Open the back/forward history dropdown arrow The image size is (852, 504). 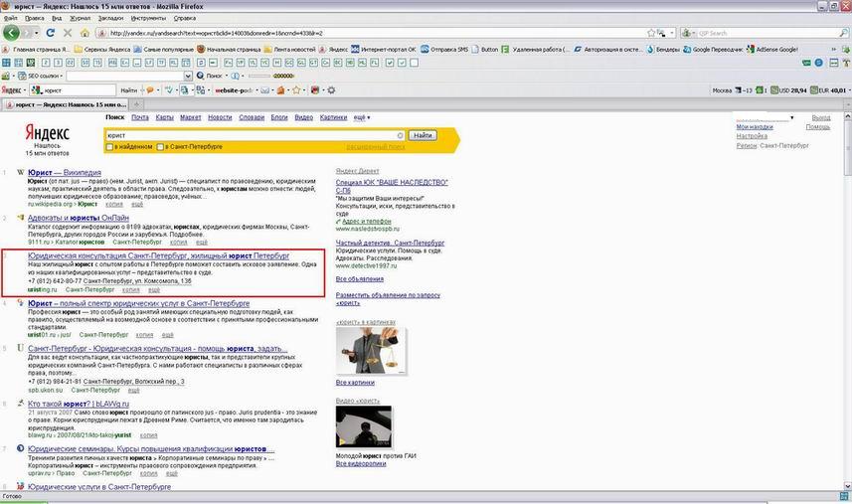point(37,33)
